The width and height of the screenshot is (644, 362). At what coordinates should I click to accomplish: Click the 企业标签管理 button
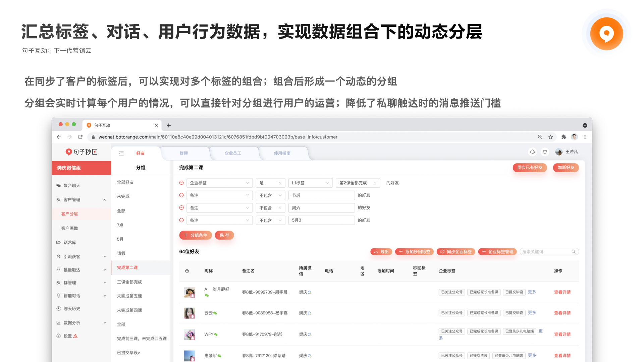pos(497,252)
